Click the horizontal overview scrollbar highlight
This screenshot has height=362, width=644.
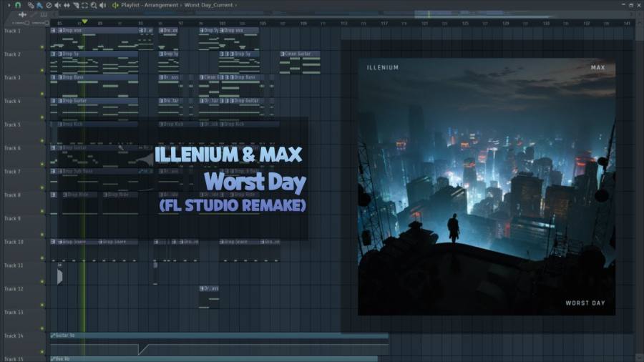point(482,14)
